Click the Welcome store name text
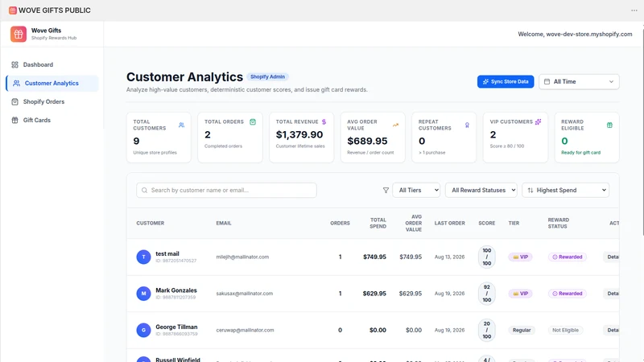 click(575, 34)
